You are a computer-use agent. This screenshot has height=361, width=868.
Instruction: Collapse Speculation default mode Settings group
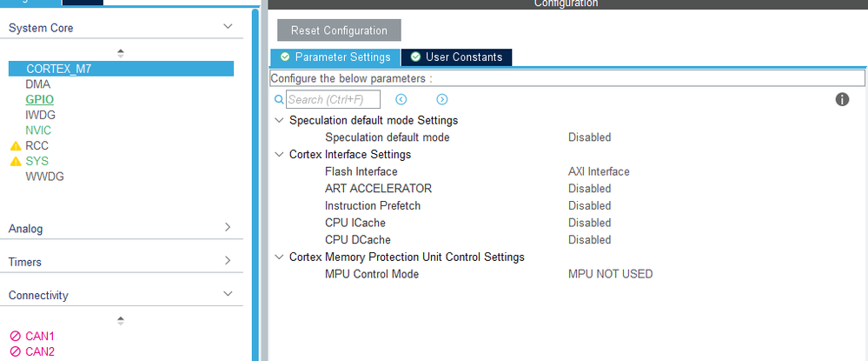[x=279, y=121]
